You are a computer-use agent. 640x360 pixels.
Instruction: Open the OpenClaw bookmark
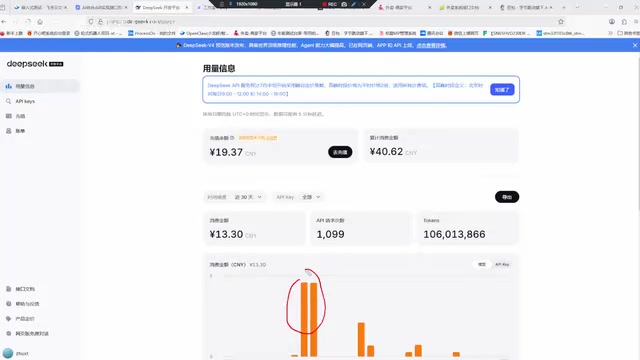[204, 33]
